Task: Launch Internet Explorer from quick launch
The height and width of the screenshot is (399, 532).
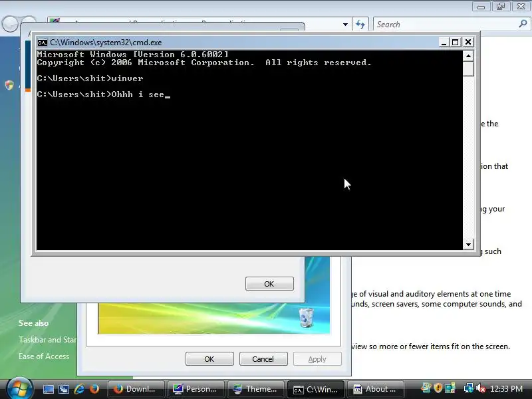Action: point(79,389)
